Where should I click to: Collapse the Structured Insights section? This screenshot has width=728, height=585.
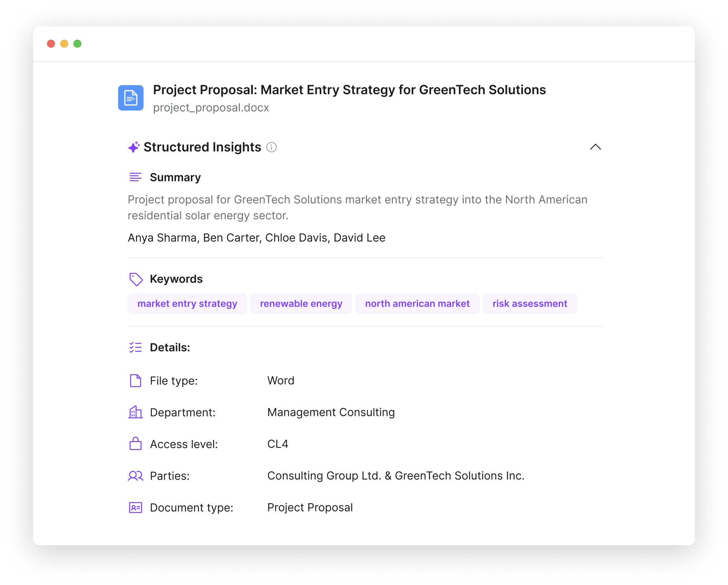click(x=596, y=147)
